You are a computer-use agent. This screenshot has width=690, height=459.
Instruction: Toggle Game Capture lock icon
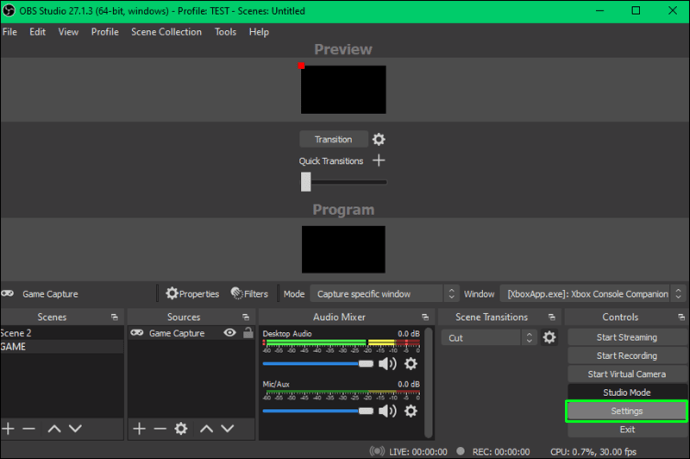[248, 333]
